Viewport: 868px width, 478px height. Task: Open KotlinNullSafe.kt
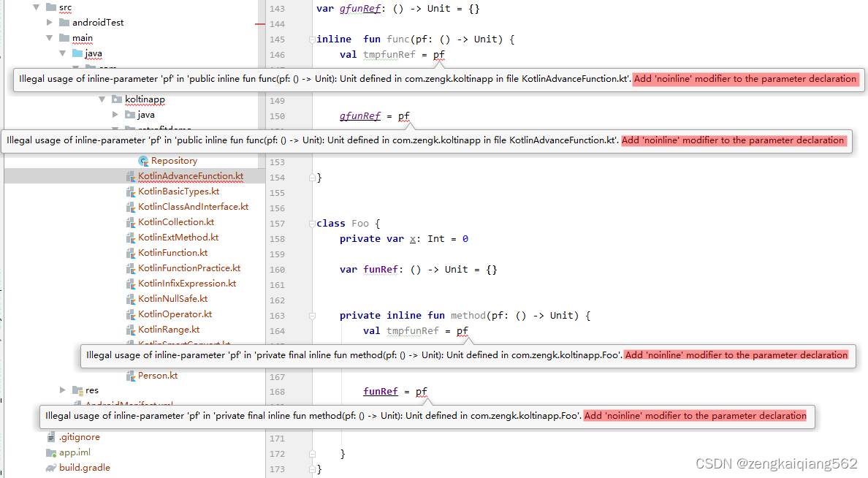tap(172, 298)
